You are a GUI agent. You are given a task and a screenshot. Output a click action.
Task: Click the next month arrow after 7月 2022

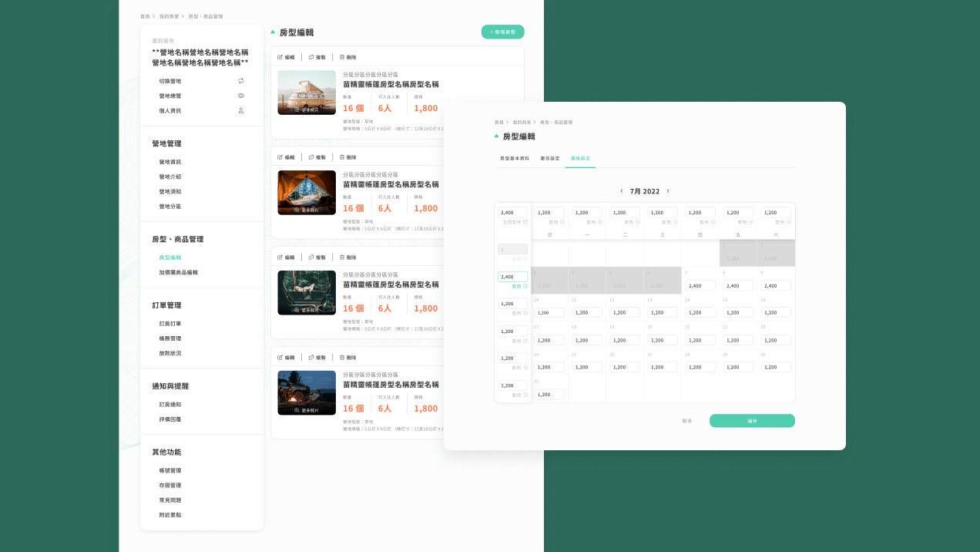[x=668, y=190]
